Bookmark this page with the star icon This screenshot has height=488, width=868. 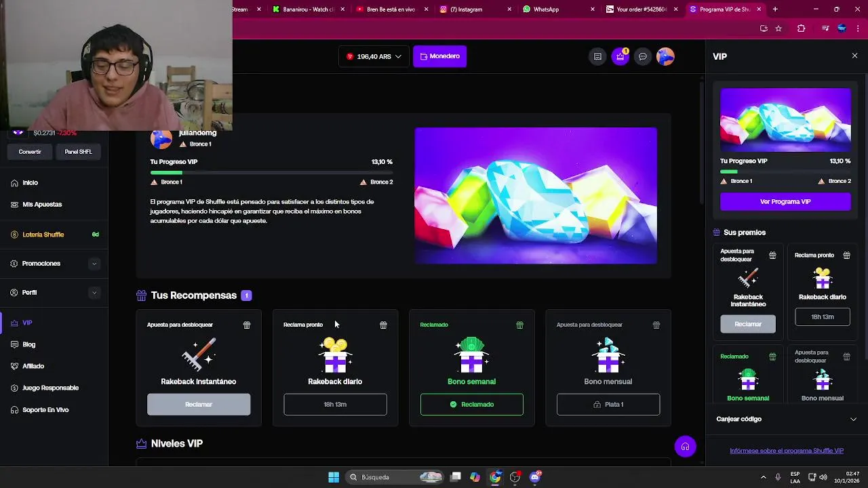point(778,28)
